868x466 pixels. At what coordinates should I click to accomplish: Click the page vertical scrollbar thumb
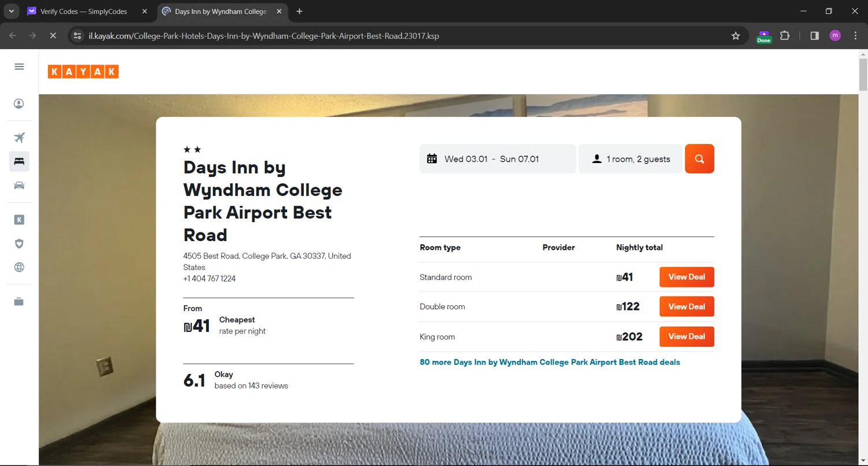[x=863, y=74]
